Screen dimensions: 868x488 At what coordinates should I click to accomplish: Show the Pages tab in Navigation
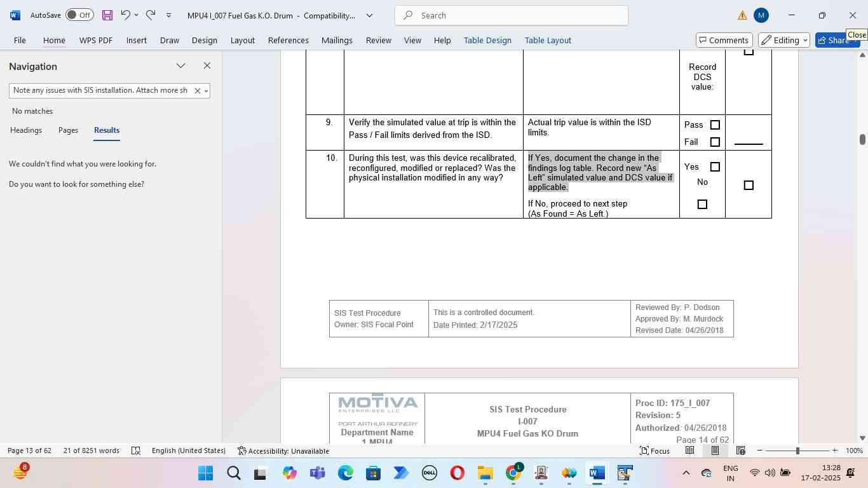(68, 130)
